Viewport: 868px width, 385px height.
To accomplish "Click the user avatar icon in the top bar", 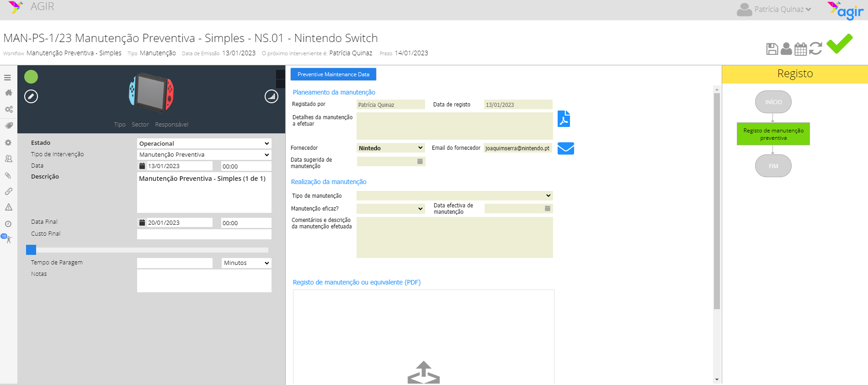I will coord(744,10).
